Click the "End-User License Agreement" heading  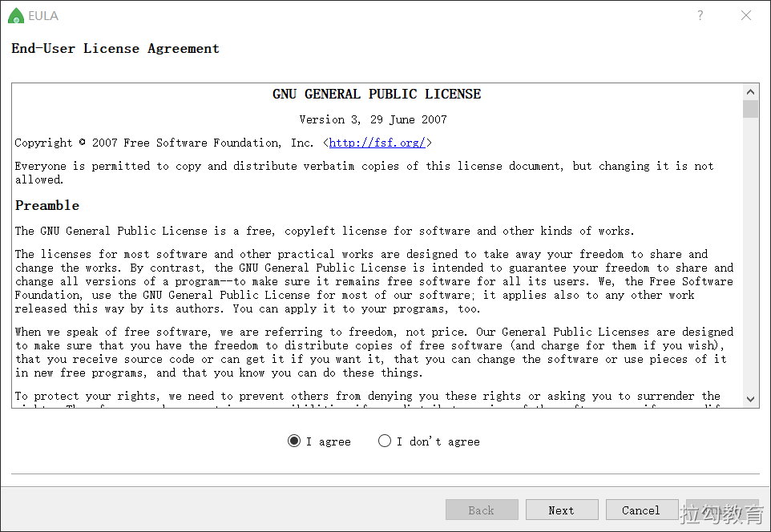[x=115, y=48]
